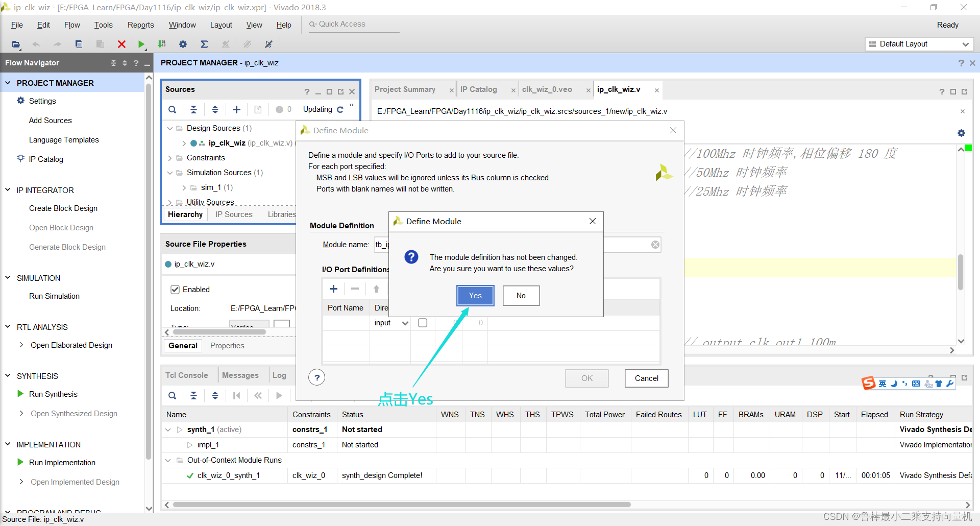Clear the module name field
The width and height of the screenshot is (980, 526).
click(655, 245)
